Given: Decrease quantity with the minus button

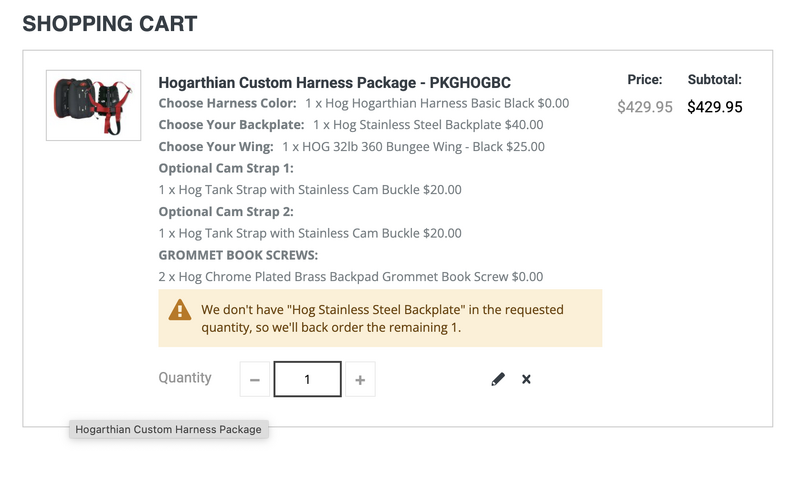Looking at the screenshot, I should (x=255, y=380).
